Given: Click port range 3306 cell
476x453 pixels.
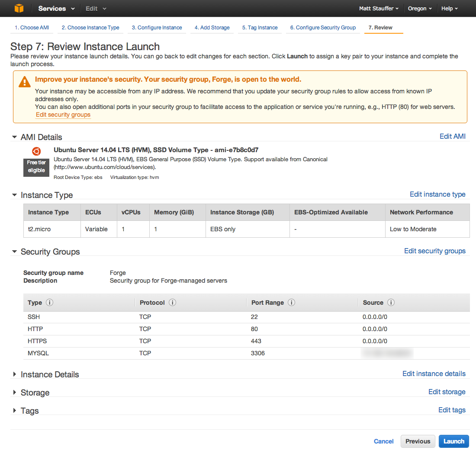Looking at the screenshot, I should click(258, 353).
